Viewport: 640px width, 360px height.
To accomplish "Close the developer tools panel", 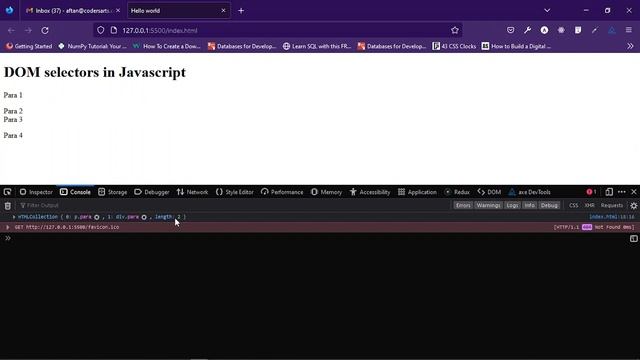I will coord(634,192).
